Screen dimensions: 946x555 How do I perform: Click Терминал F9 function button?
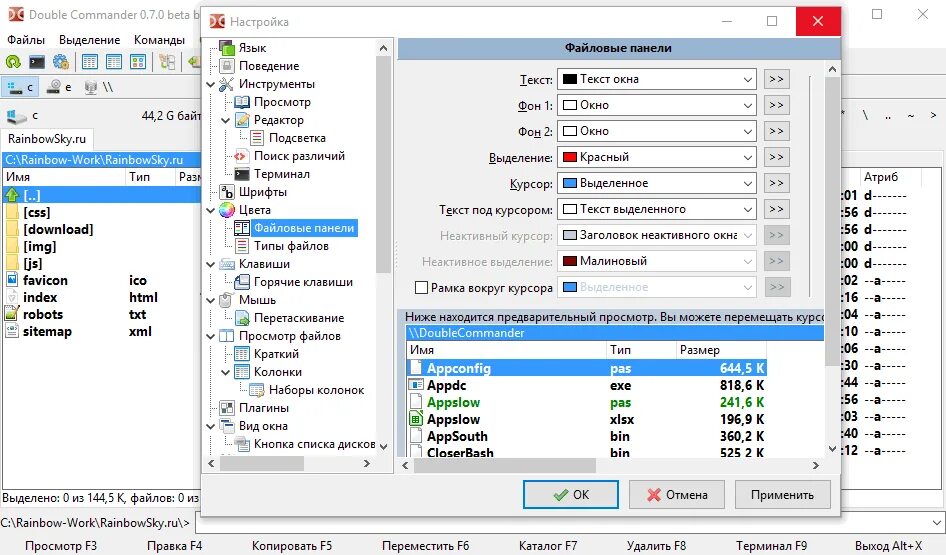coord(771,545)
